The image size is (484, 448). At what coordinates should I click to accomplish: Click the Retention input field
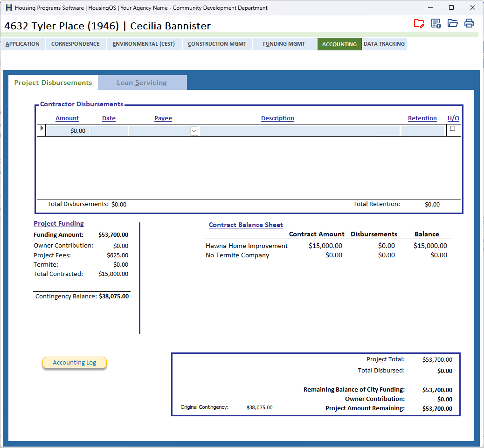coord(422,131)
